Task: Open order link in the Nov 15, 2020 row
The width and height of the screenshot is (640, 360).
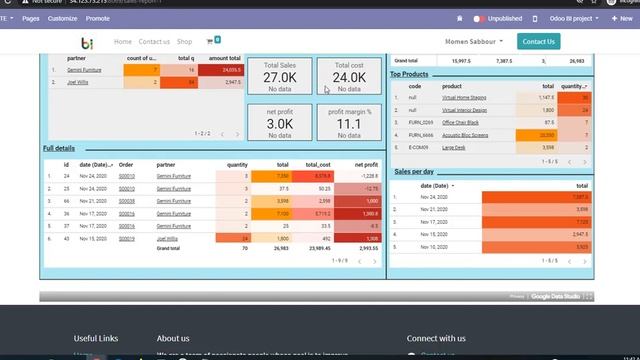Action: 127,239
